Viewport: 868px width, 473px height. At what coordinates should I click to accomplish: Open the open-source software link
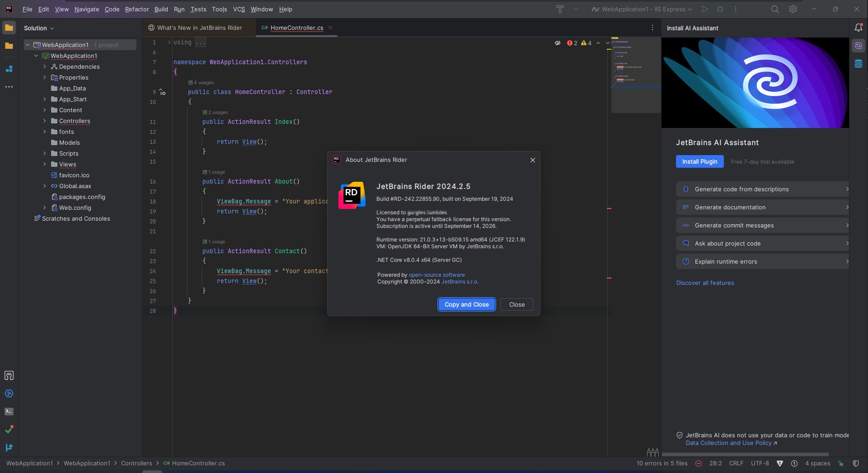[436, 275]
